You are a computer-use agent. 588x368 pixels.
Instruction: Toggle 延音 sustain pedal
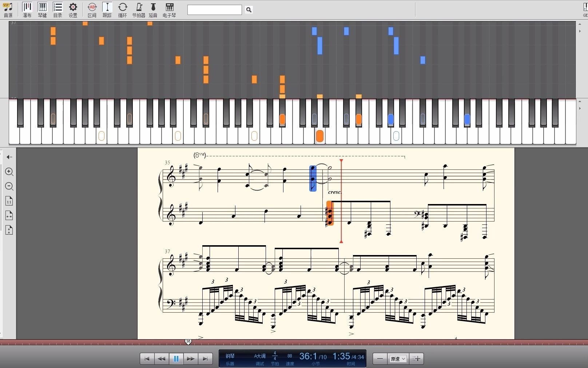pos(153,10)
